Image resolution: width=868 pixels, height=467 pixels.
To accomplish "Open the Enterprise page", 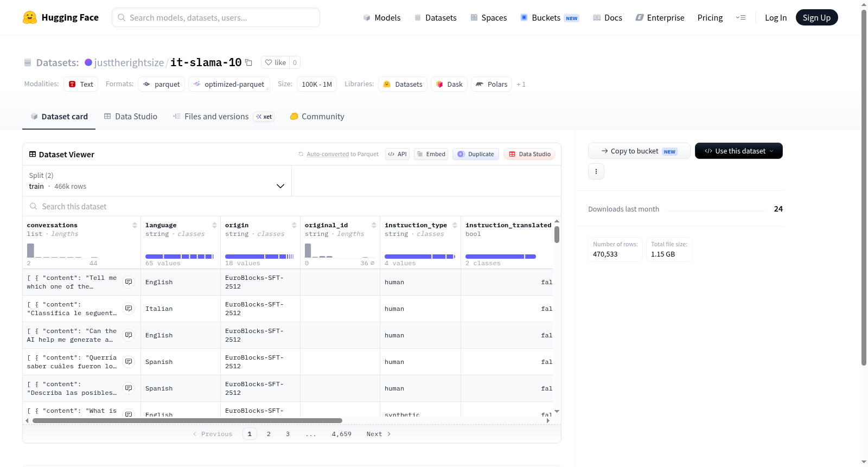I will pos(660,17).
